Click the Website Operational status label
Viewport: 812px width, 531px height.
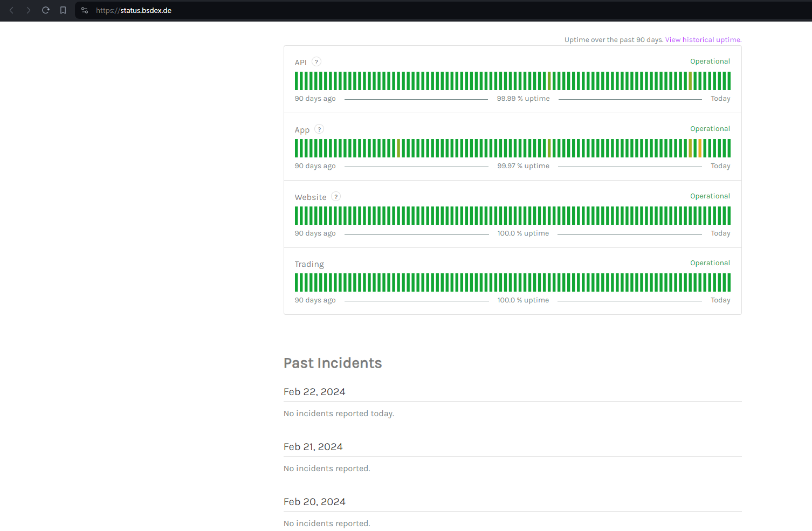pos(710,196)
